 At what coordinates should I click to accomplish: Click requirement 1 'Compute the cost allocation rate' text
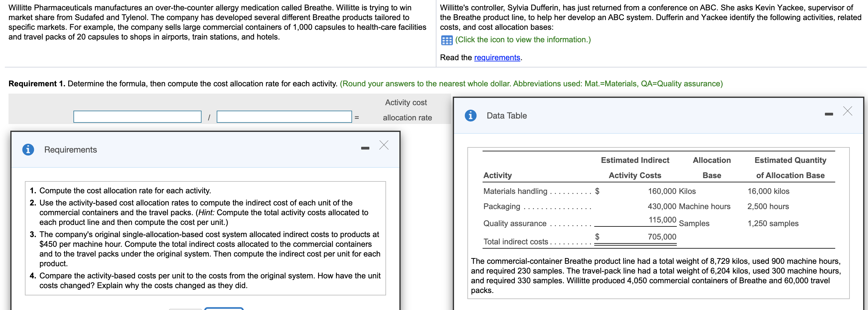[x=125, y=190]
